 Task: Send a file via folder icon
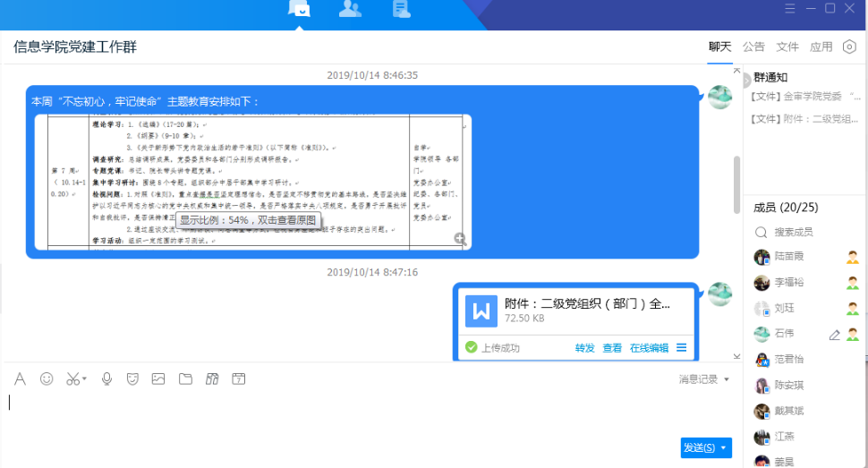coord(185,379)
